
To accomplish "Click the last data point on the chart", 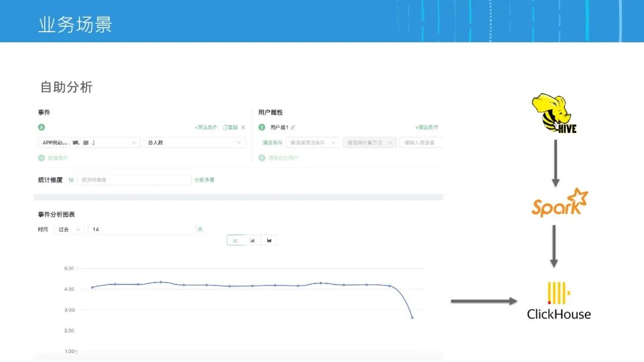I will (413, 318).
